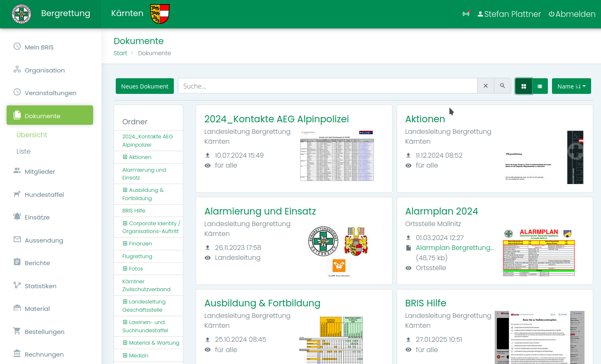
Task: Switch to list view layout
Action: [x=540, y=86]
